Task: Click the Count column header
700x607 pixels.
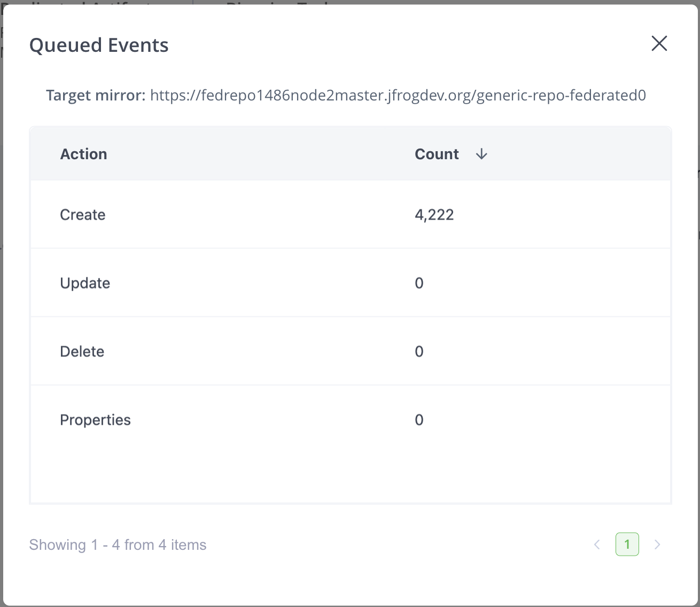Action: click(x=437, y=154)
